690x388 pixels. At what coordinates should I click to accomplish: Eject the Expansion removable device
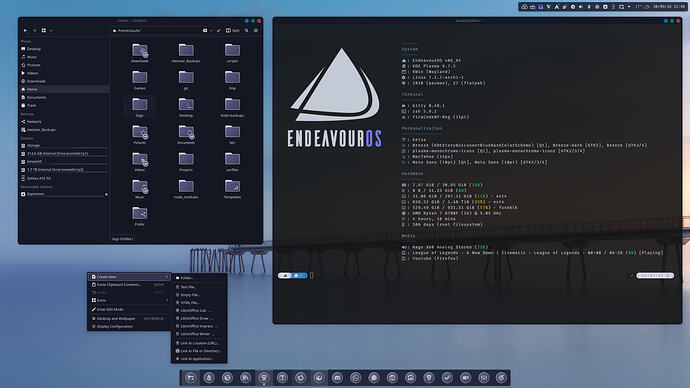(106, 194)
